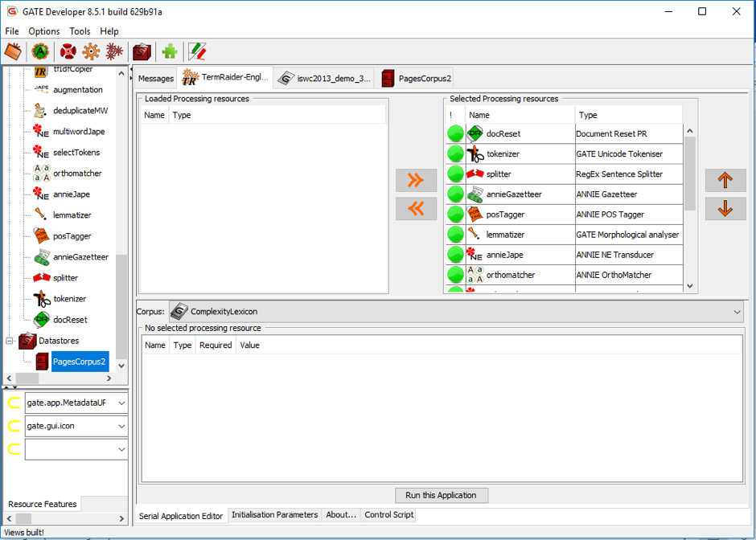The height and width of the screenshot is (540, 756).
Task: Click the selectTokens icon in resource tree
Action: pos(41,152)
